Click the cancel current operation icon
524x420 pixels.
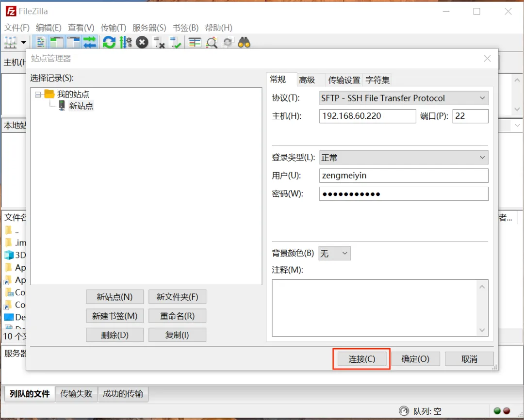coord(142,42)
